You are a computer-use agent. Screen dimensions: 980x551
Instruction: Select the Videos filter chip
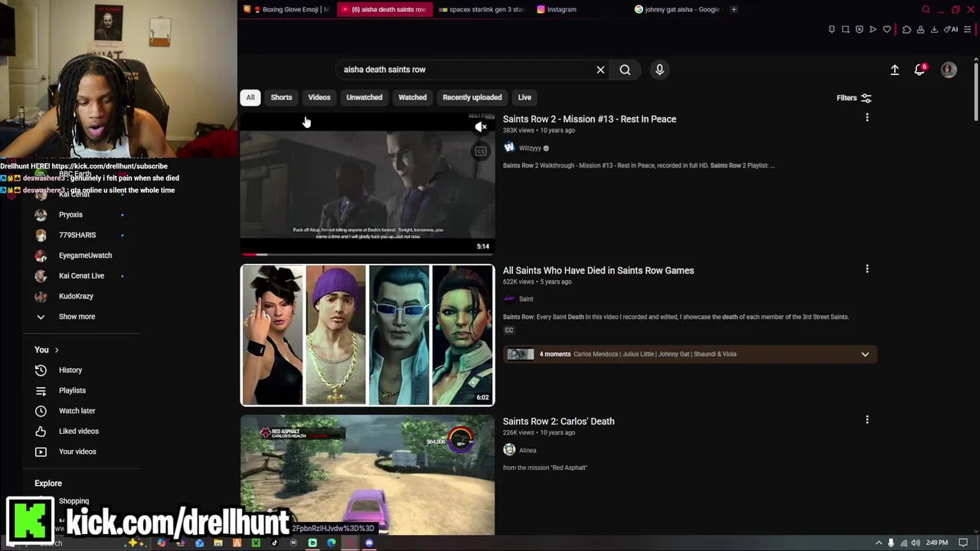(319, 97)
